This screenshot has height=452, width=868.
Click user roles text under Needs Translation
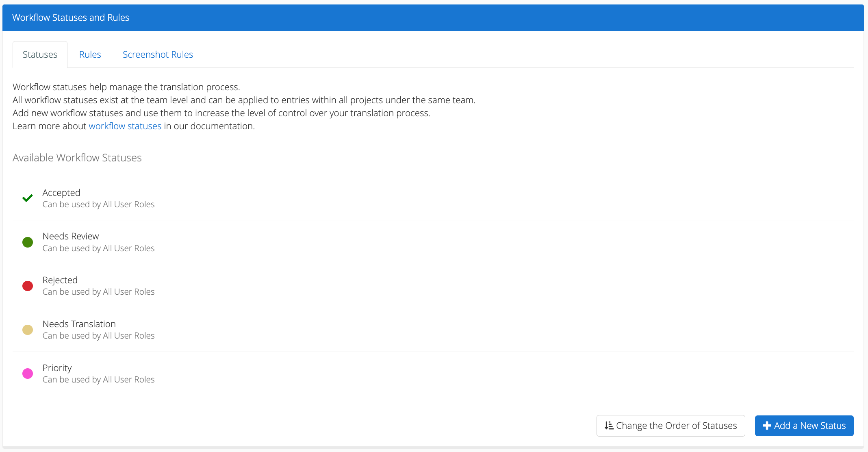[99, 336]
